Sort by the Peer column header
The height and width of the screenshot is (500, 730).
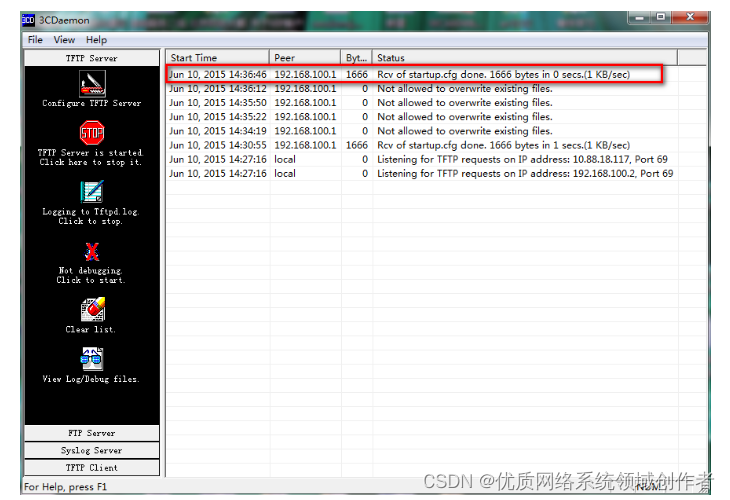(305, 58)
